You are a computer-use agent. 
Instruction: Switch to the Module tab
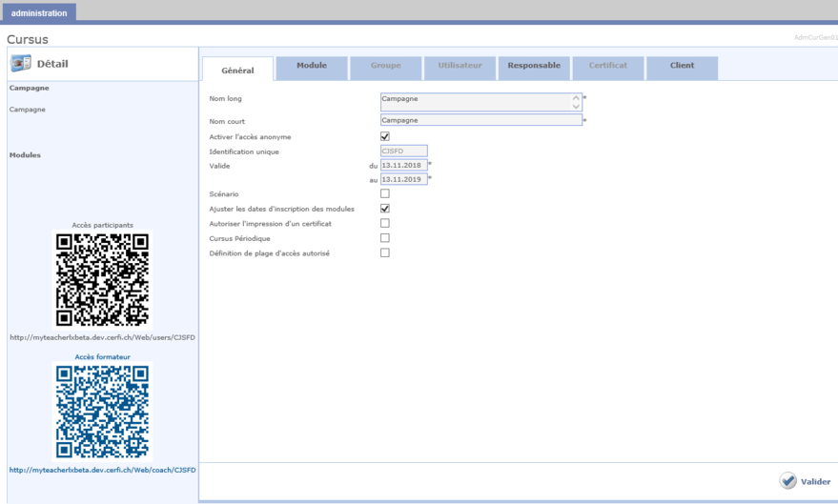click(311, 67)
